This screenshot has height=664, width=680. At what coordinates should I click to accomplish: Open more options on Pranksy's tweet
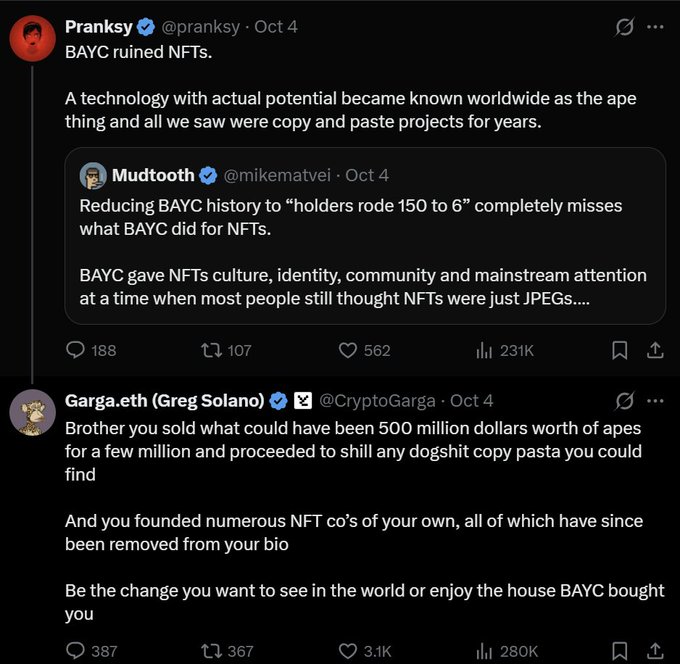click(655, 27)
